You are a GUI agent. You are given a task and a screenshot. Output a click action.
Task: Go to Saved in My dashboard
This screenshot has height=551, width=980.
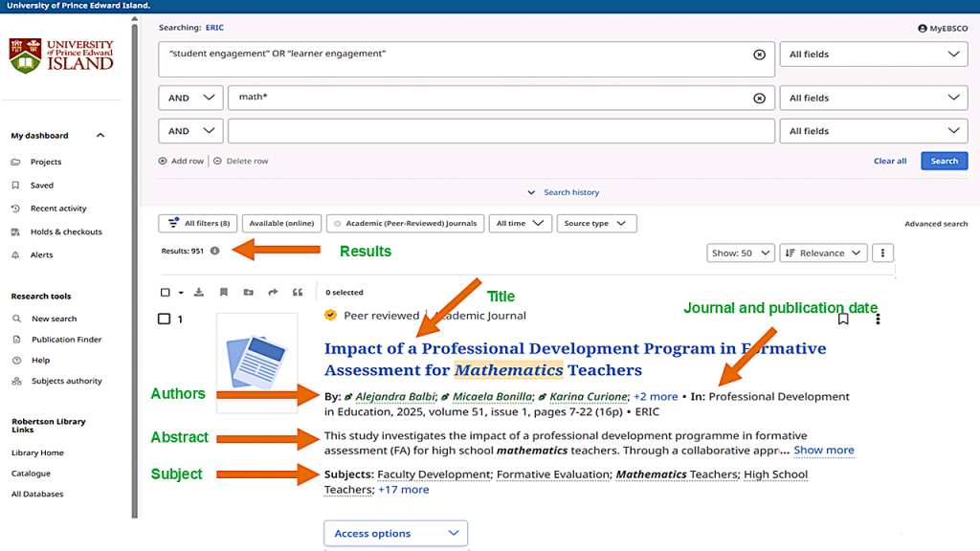click(x=42, y=186)
